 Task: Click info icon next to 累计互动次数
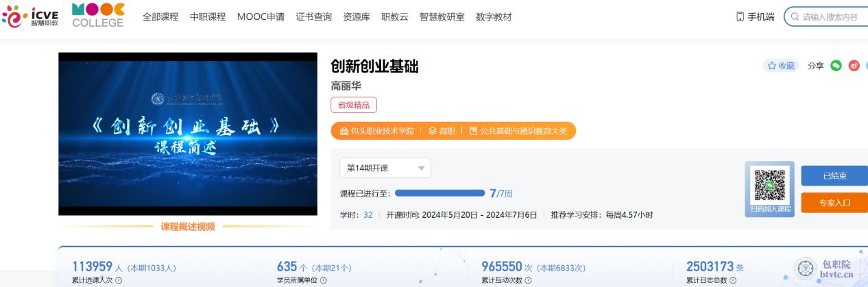tap(529, 280)
